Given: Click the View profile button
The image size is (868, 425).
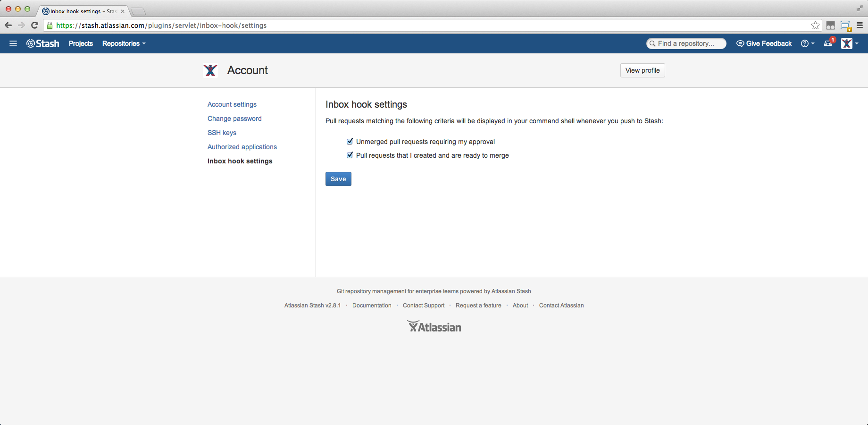Looking at the screenshot, I should [643, 70].
